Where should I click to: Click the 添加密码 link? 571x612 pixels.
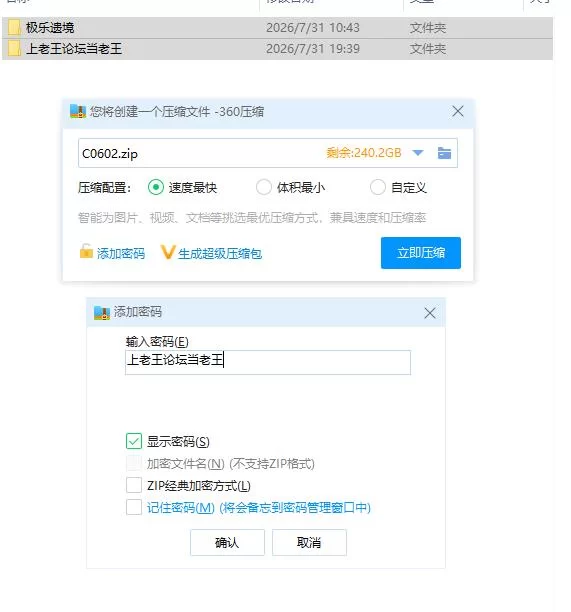[121, 254]
